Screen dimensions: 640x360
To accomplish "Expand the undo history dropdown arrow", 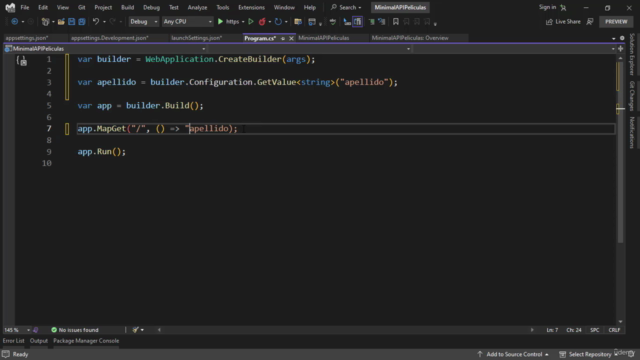I will point(104,22).
